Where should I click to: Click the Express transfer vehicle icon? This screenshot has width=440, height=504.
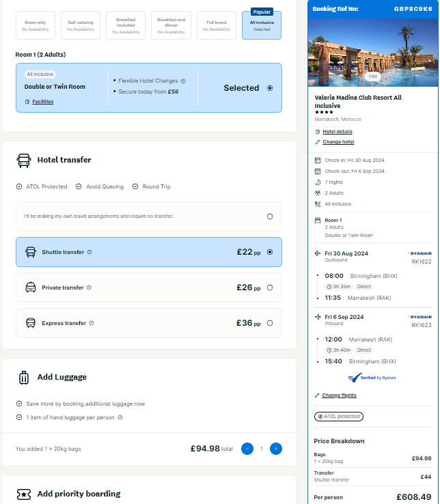pos(31,323)
